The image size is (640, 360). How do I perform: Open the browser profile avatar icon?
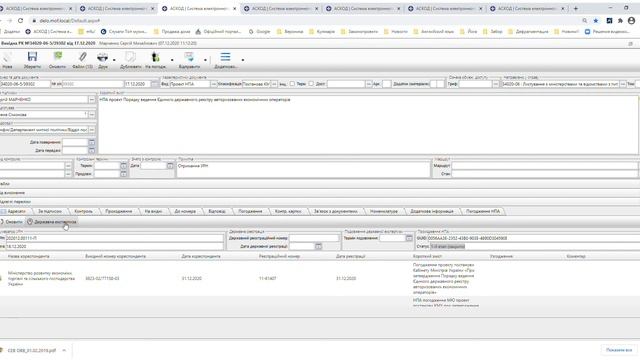[631, 20]
